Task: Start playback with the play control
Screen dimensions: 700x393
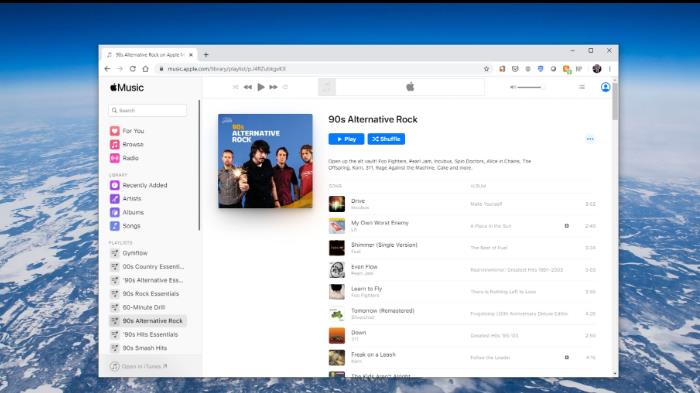Action: (x=261, y=87)
